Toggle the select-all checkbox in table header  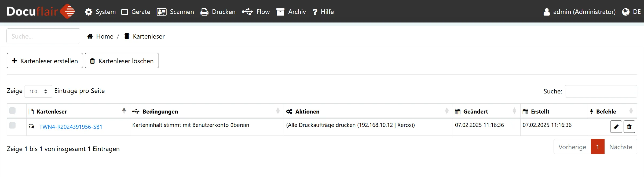pyautogui.click(x=12, y=111)
